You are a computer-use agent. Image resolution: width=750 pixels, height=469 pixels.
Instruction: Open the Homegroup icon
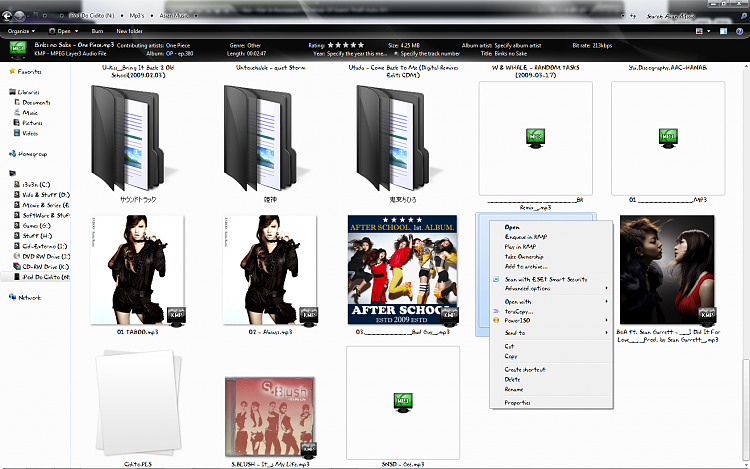12,154
